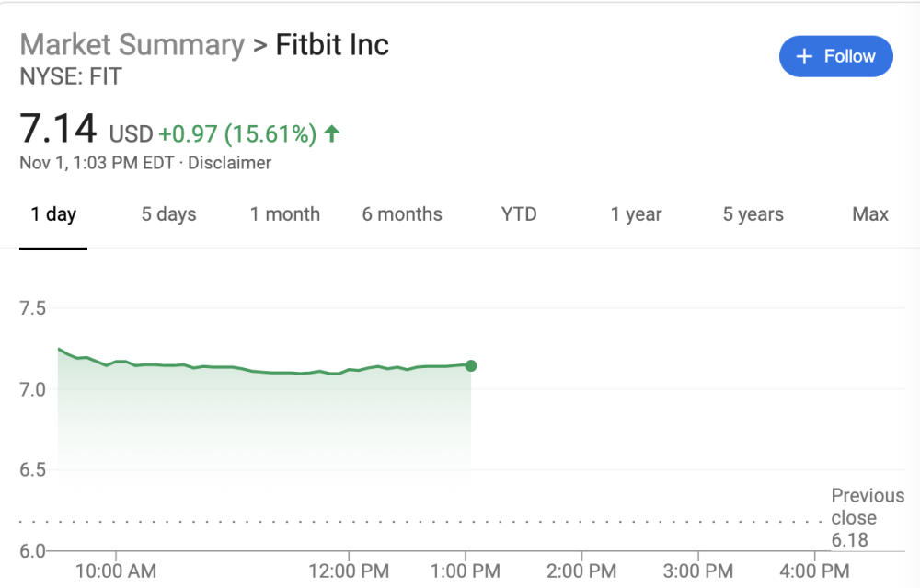Select the YTD tab
The image size is (920, 588).
pos(519,214)
